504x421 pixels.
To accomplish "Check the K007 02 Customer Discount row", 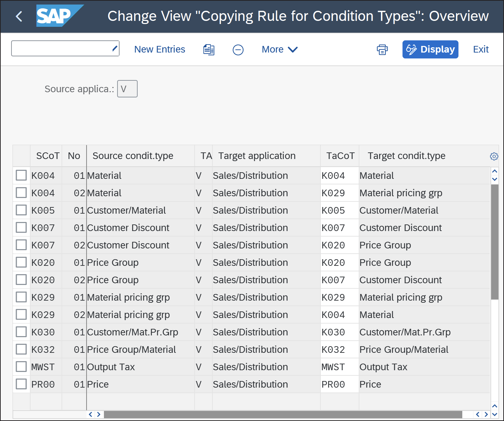I will pyautogui.click(x=21, y=245).
